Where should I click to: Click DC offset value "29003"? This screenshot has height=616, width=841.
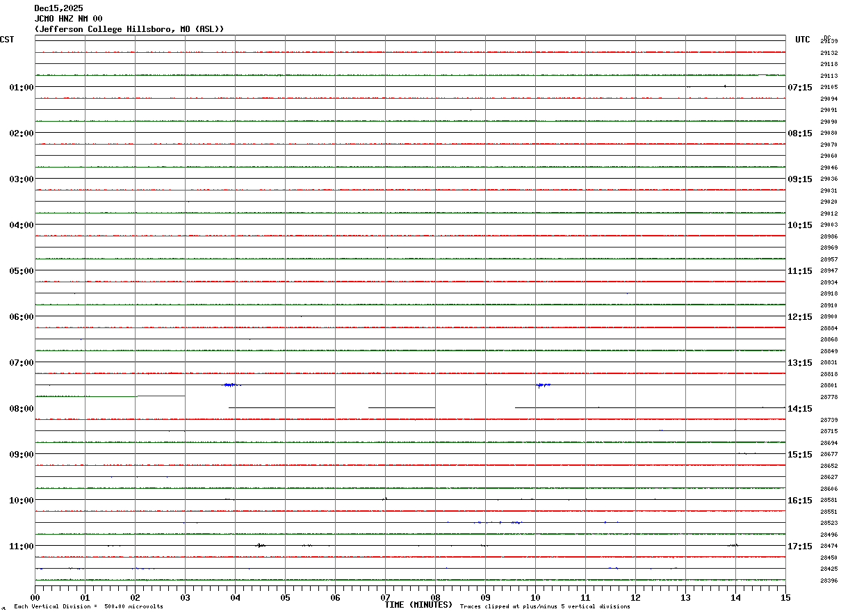828,225
